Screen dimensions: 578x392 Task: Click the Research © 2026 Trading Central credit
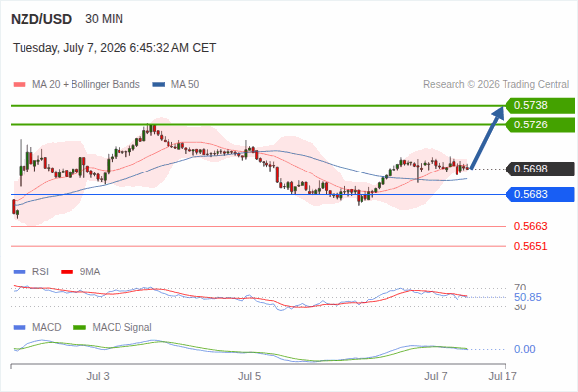(x=496, y=85)
